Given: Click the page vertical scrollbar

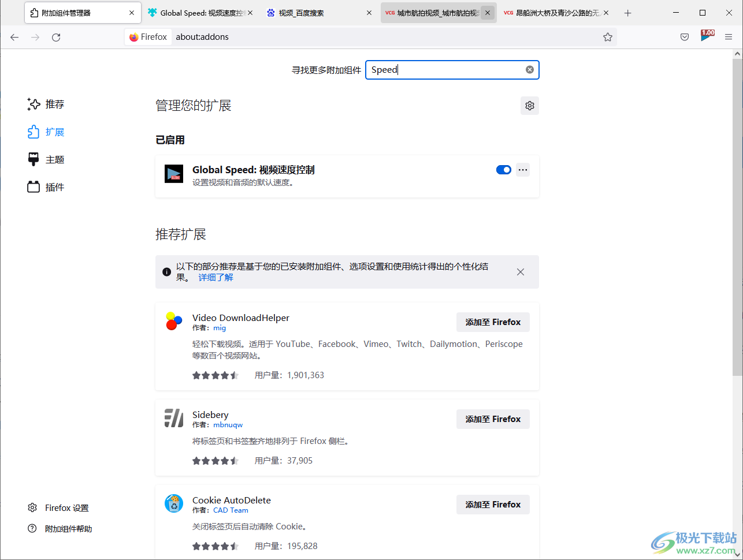Looking at the screenshot, I should pyautogui.click(x=737, y=216).
